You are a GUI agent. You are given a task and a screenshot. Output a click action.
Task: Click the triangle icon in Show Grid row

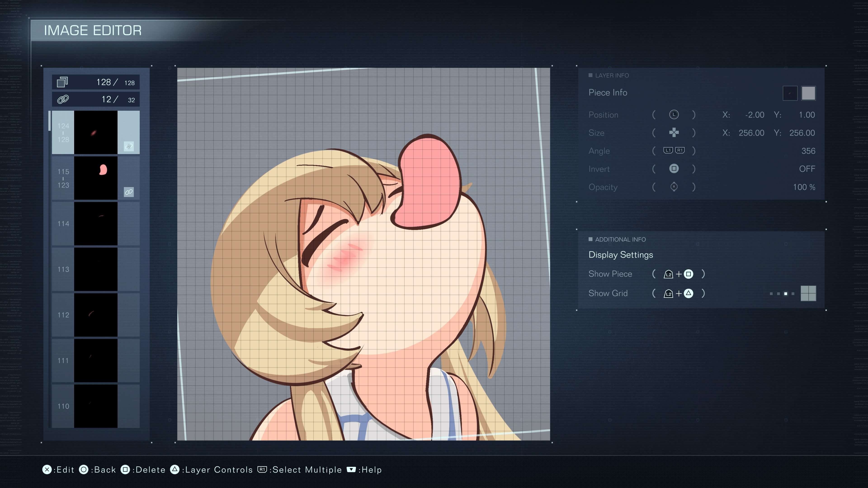tap(688, 293)
